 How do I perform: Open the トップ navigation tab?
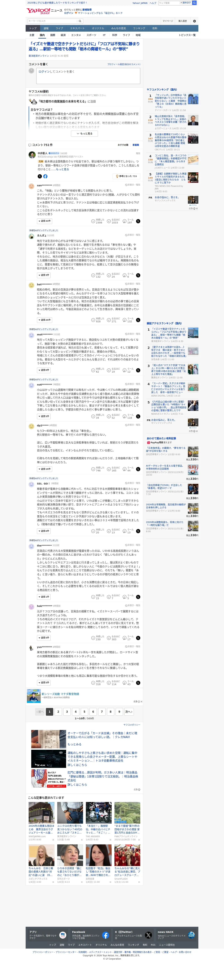[x=33, y=28]
